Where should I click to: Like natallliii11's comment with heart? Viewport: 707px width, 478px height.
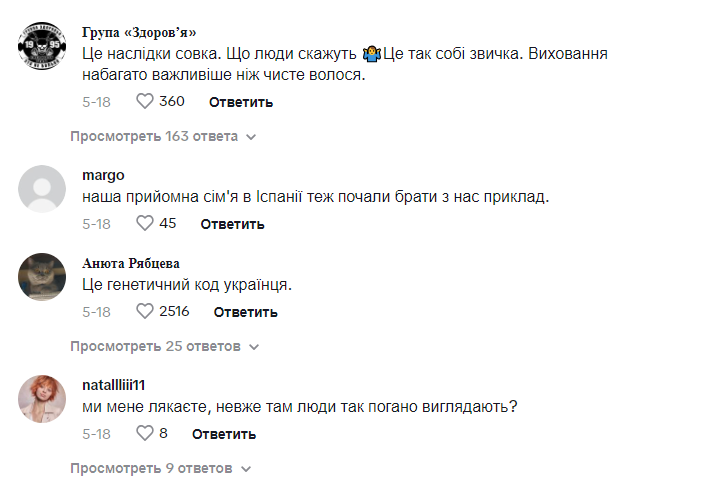point(144,433)
